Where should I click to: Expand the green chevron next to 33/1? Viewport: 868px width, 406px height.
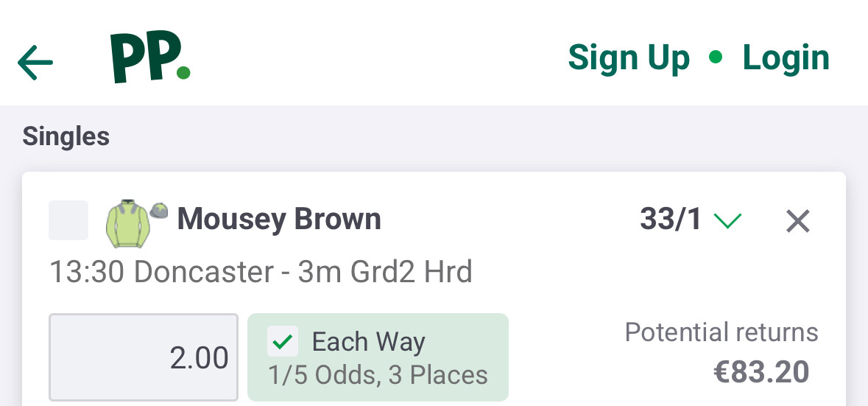point(727,220)
